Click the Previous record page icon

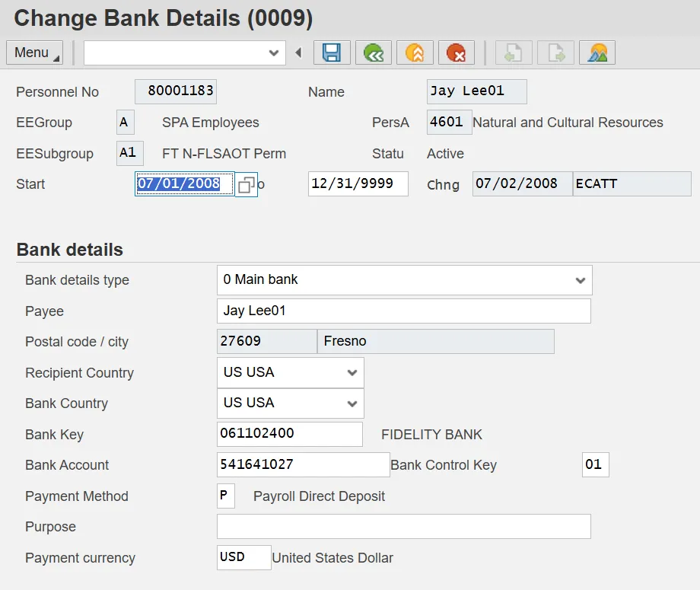514,53
